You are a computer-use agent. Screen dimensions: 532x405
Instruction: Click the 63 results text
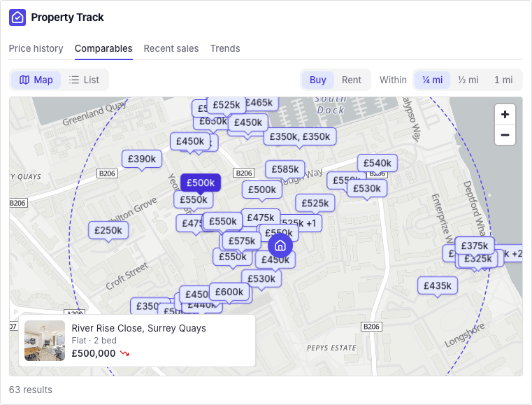click(31, 390)
